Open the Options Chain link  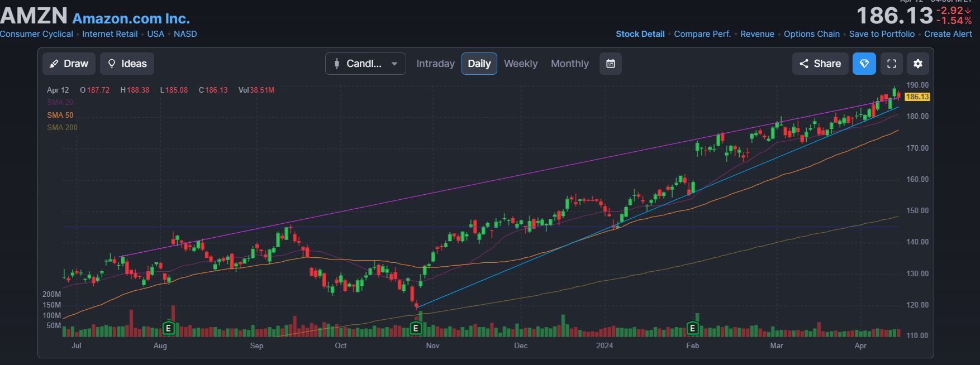click(x=811, y=34)
